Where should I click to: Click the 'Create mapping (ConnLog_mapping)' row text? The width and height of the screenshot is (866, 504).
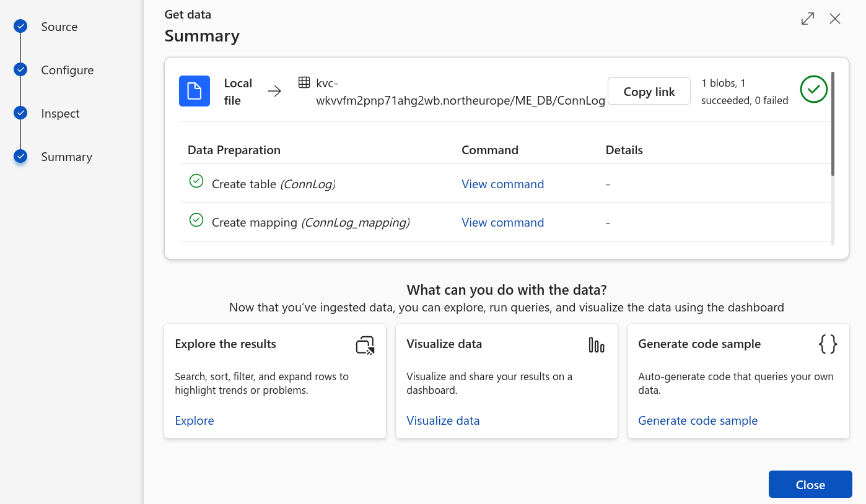click(311, 222)
